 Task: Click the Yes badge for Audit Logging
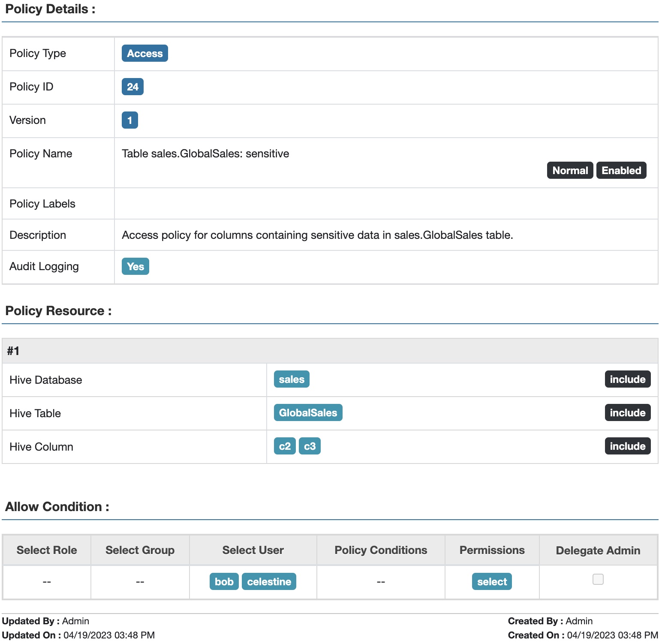click(x=135, y=267)
